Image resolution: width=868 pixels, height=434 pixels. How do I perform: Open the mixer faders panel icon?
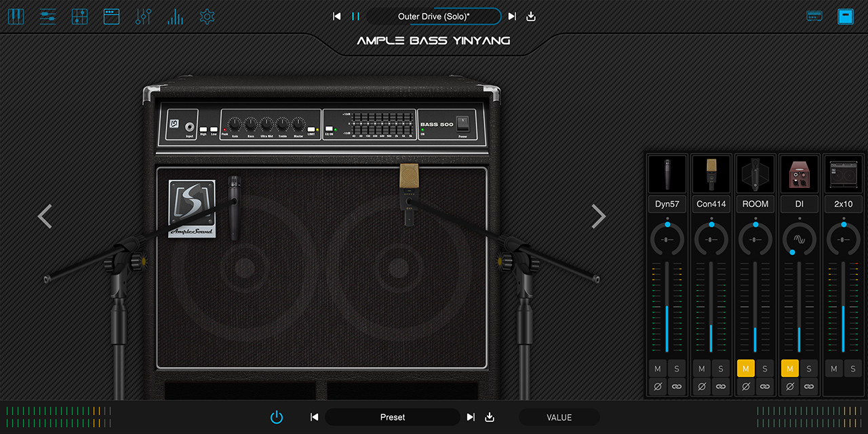point(79,16)
